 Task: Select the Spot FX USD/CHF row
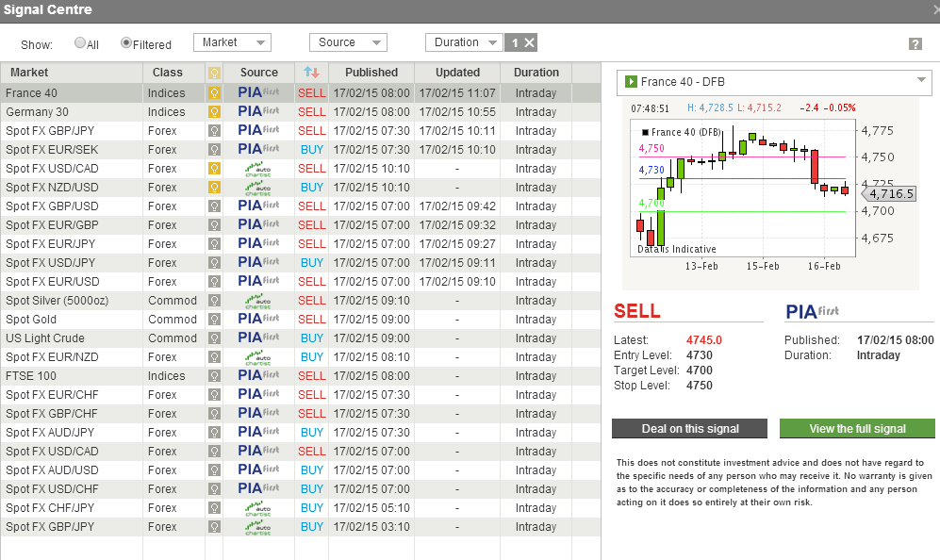pos(301,489)
